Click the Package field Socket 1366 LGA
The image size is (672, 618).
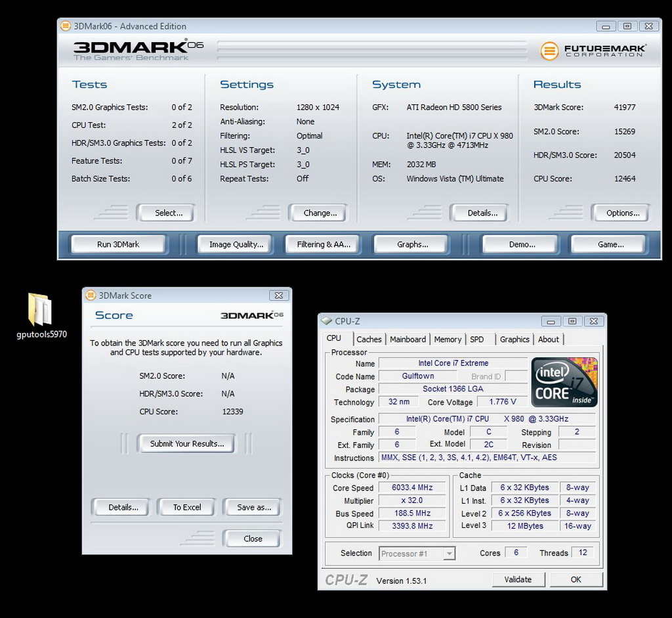[x=453, y=389]
